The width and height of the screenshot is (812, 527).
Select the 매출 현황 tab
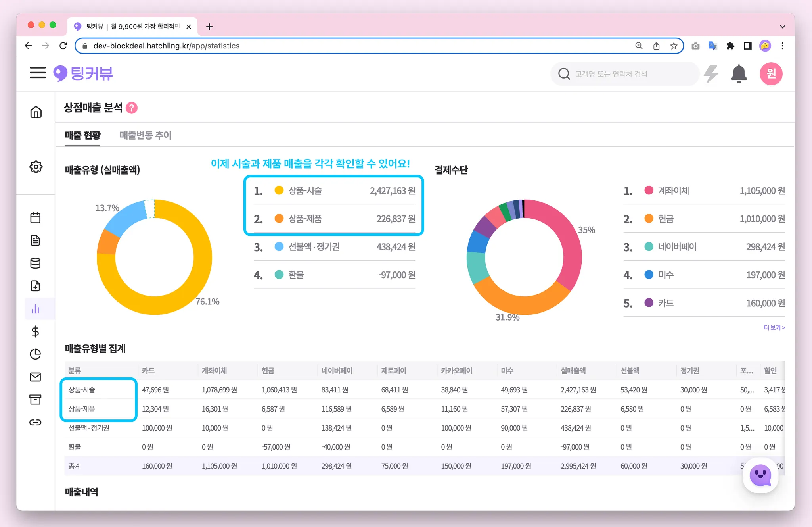pyautogui.click(x=82, y=135)
